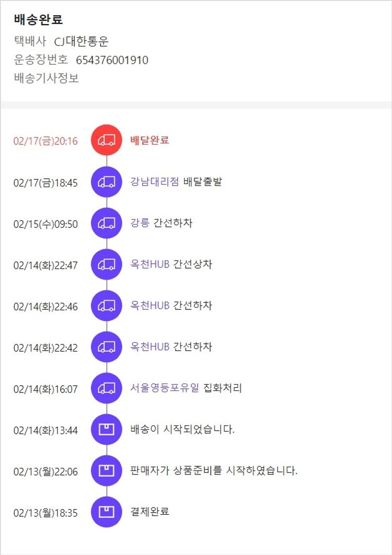
Task: Click the CJ대한통운 courier name
Action: [82, 41]
